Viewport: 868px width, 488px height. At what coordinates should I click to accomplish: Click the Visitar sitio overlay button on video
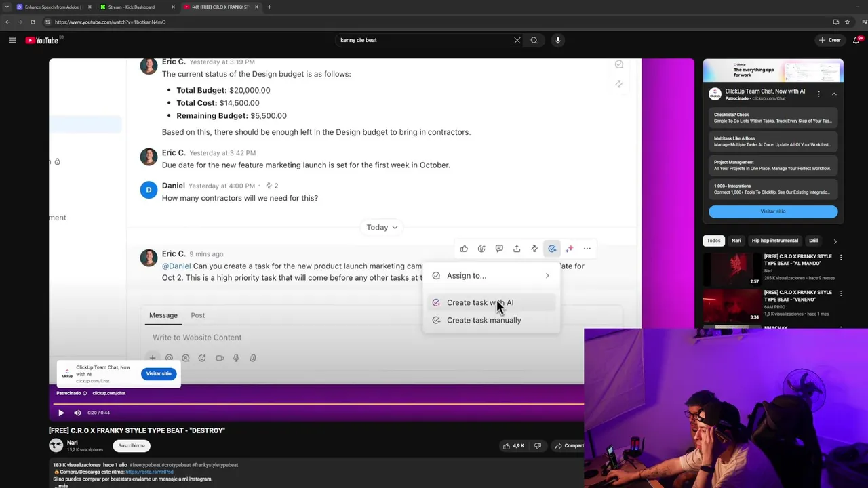click(x=159, y=374)
